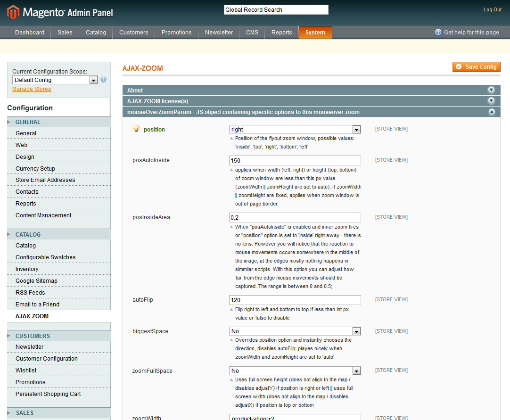
Task: Collapse the SALES sidebar group
Action: tap(59, 413)
